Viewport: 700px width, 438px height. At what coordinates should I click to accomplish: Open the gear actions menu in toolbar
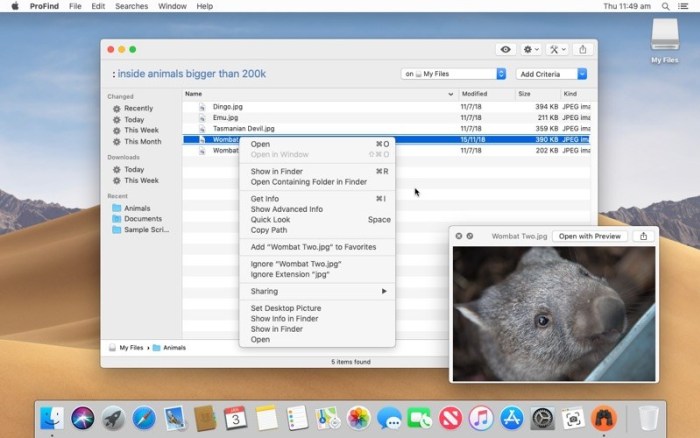531,49
